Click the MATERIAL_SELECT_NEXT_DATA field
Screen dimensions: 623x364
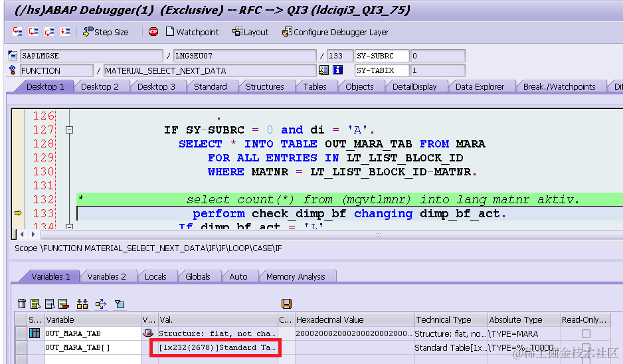click(x=210, y=70)
